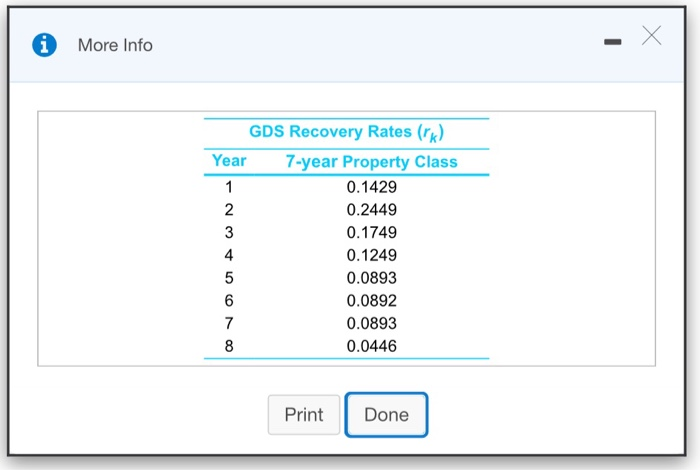This screenshot has width=700, height=470.
Task: Close the More Info dialog
Action: (651, 36)
